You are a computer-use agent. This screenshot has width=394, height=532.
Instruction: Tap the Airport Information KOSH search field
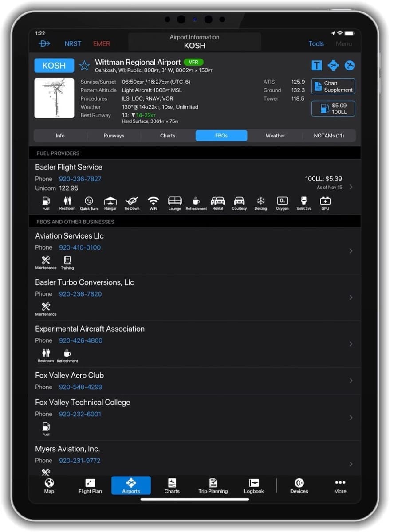tap(194, 42)
